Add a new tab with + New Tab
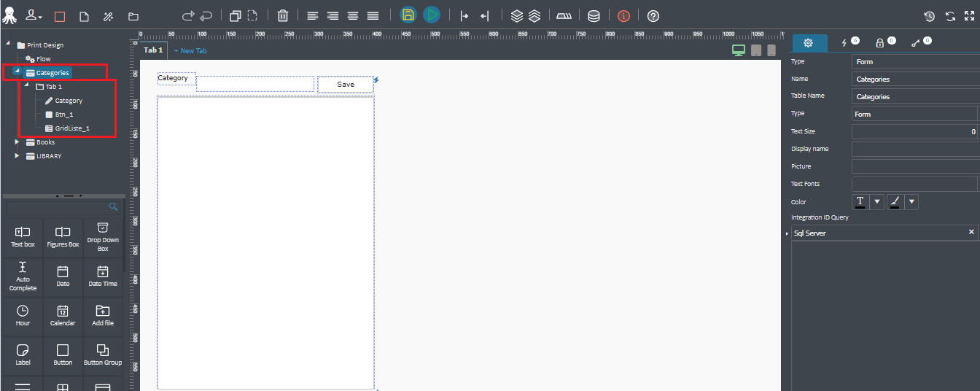Screen dimensions: 980x391 pyautogui.click(x=190, y=51)
